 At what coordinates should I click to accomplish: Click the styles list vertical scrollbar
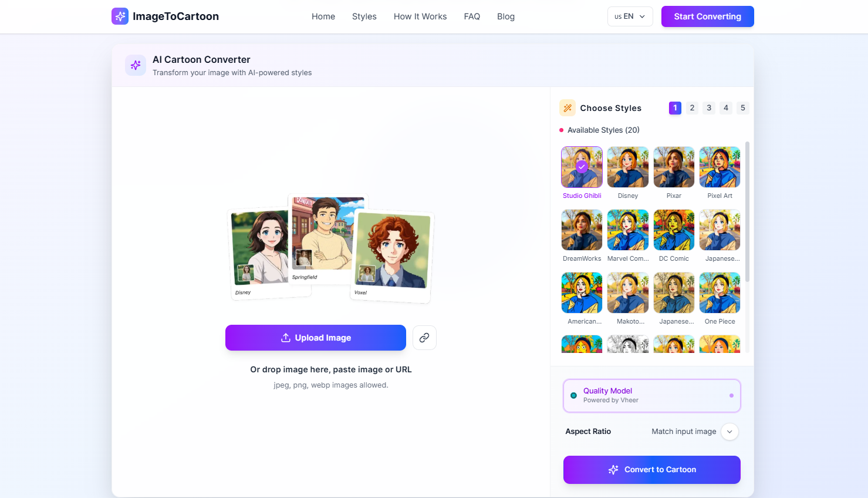pyautogui.click(x=747, y=211)
